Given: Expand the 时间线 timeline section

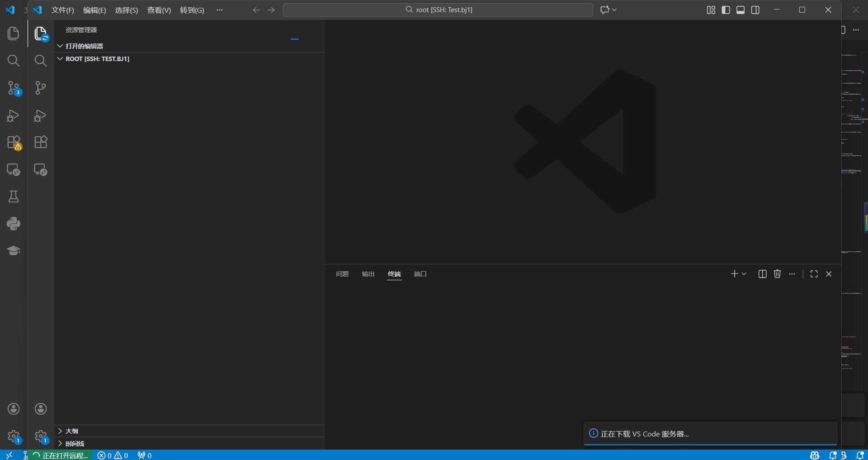Looking at the screenshot, I should (x=75, y=444).
